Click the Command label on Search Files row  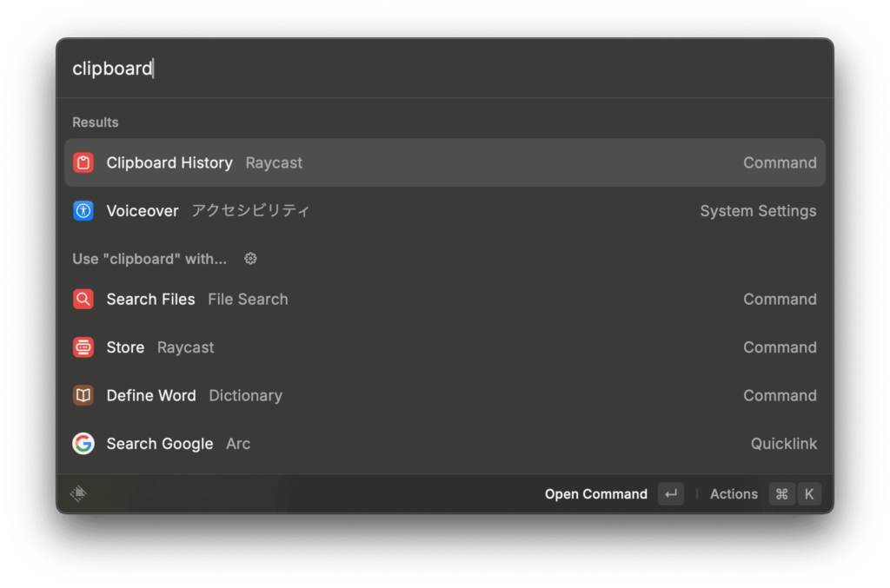point(780,299)
